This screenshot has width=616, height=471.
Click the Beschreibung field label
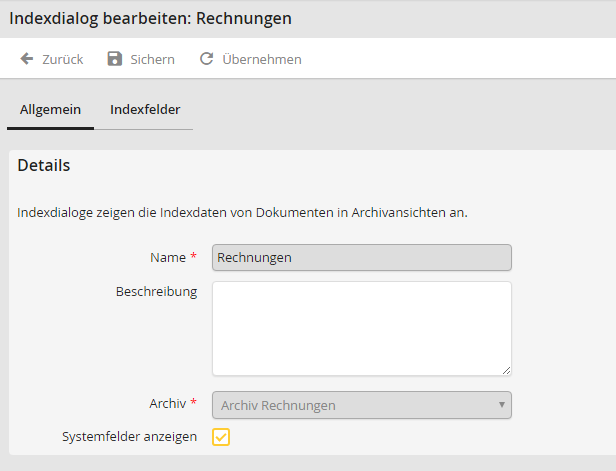[156, 292]
